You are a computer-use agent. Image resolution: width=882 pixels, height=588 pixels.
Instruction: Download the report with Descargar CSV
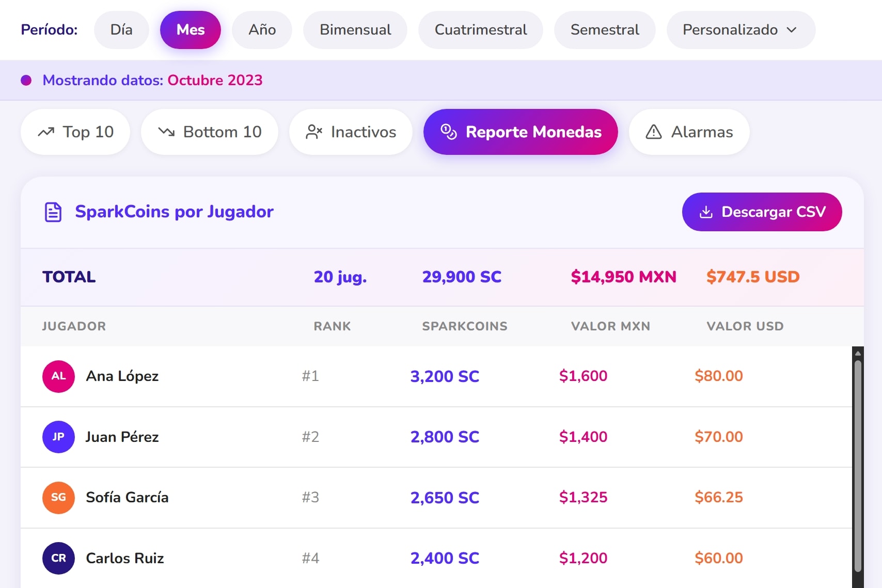[762, 212]
